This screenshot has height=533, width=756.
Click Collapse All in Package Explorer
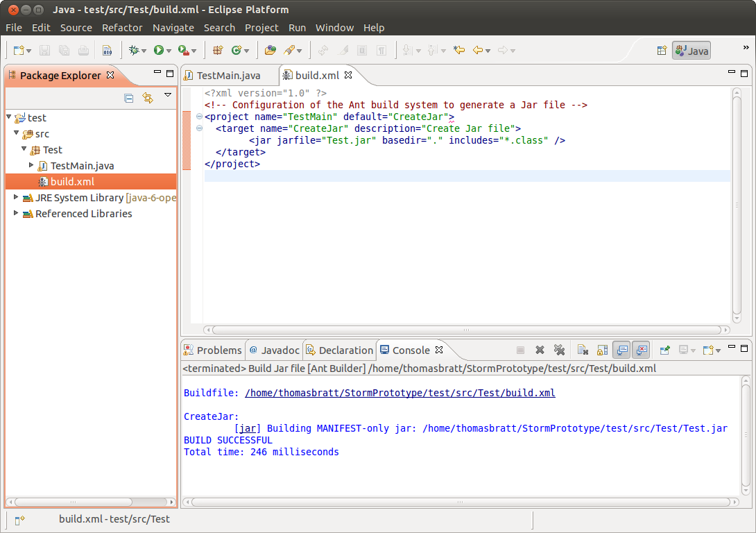point(129,99)
